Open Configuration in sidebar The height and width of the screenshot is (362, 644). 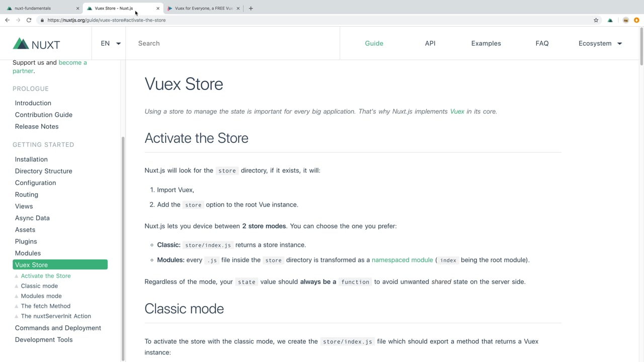coord(35,183)
